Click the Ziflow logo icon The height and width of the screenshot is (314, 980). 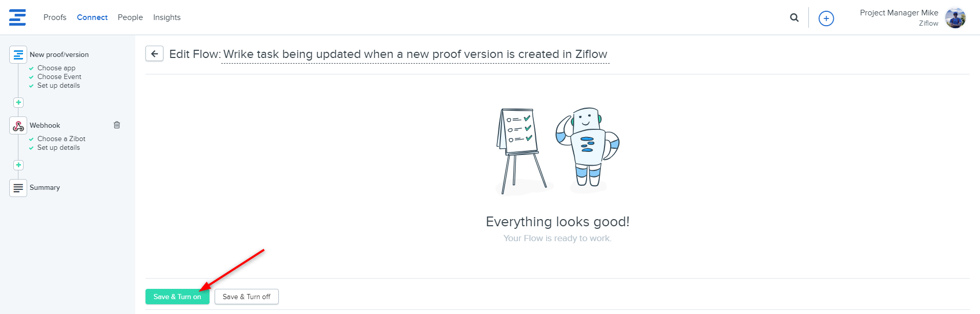(17, 17)
